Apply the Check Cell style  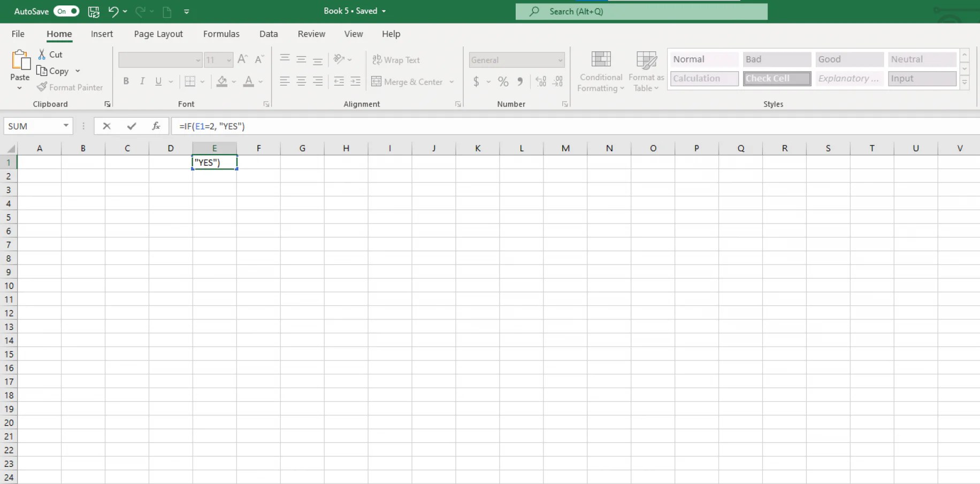pyautogui.click(x=776, y=78)
